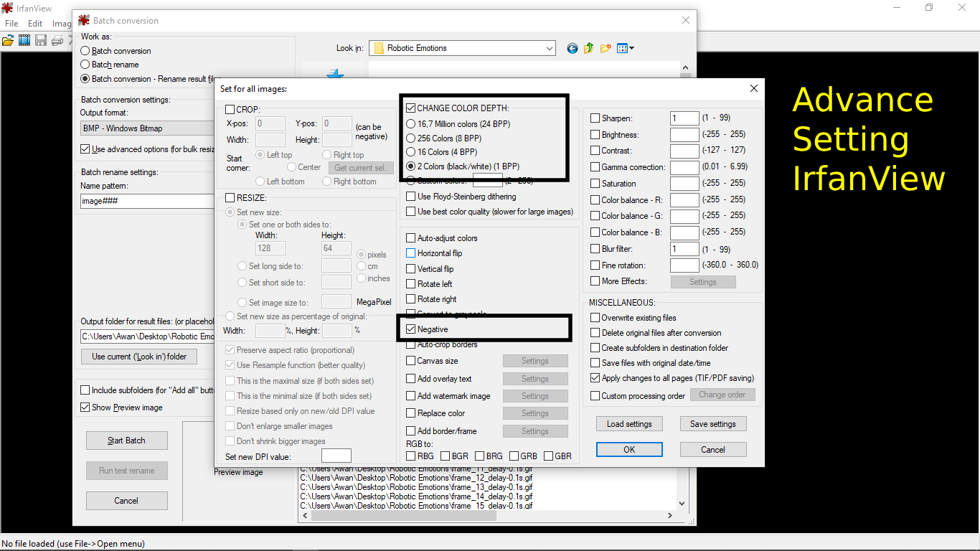Enable Add overlay text

[x=410, y=379]
